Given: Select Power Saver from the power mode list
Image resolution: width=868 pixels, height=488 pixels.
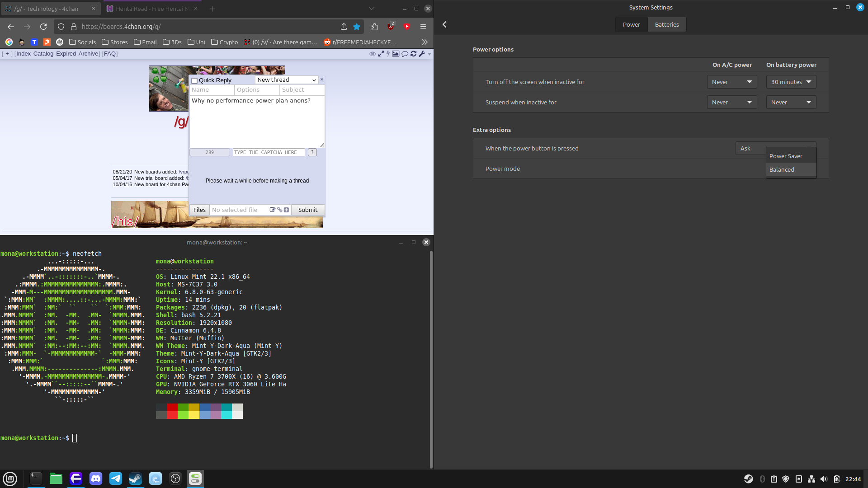Looking at the screenshot, I should pos(791,156).
